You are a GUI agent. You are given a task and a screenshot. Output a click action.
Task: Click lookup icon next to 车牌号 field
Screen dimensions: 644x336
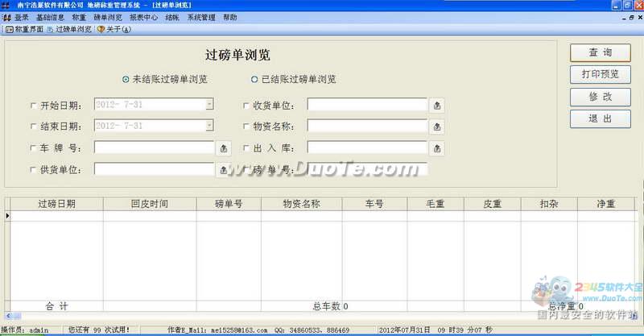click(224, 148)
